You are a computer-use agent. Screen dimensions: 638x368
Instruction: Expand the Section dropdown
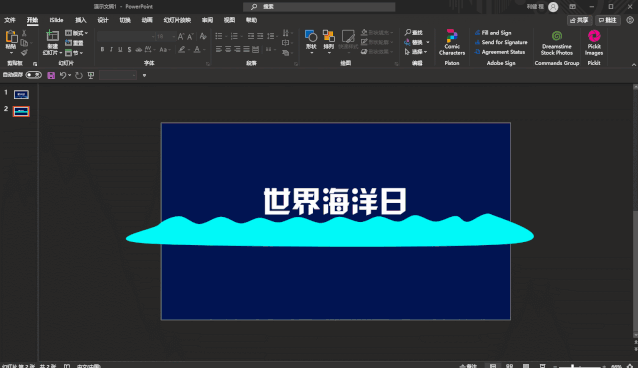(x=74, y=53)
